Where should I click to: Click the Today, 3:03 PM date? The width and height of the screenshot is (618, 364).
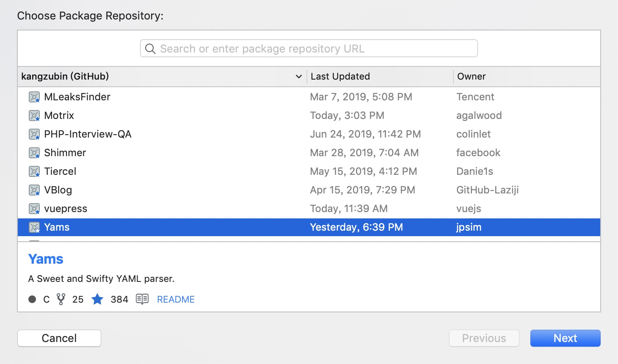(347, 116)
